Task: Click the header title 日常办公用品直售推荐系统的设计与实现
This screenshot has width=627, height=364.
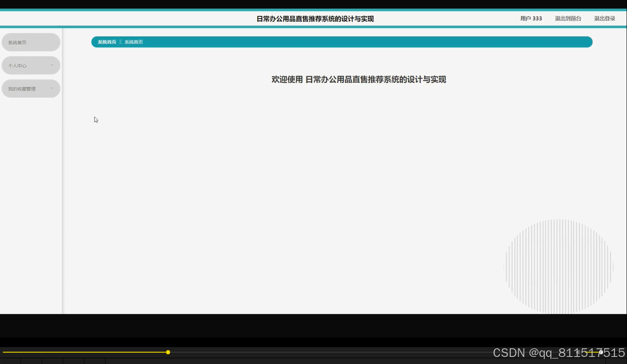Action: (315, 19)
